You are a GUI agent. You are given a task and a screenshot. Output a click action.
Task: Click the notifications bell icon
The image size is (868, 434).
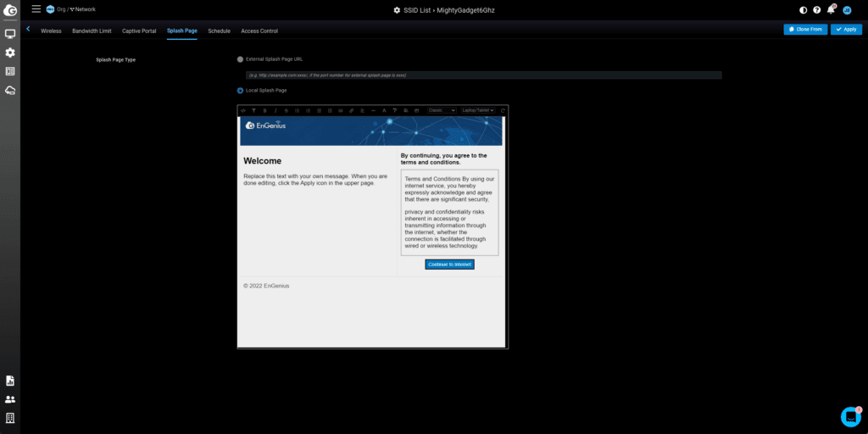[x=831, y=10]
